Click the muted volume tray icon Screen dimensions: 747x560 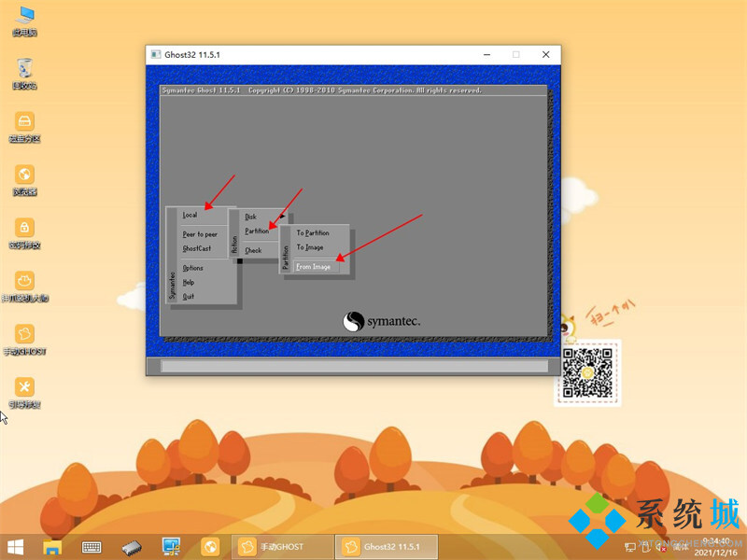click(x=661, y=547)
